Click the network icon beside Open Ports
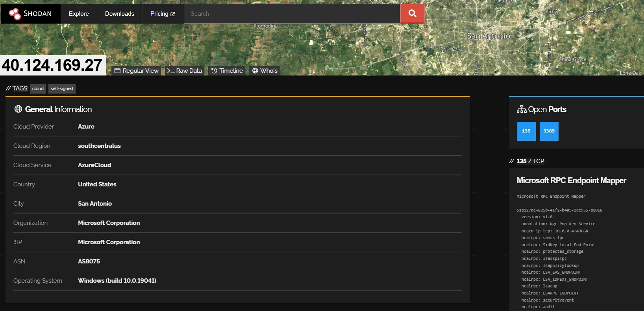The height and width of the screenshot is (311, 644). click(x=522, y=109)
